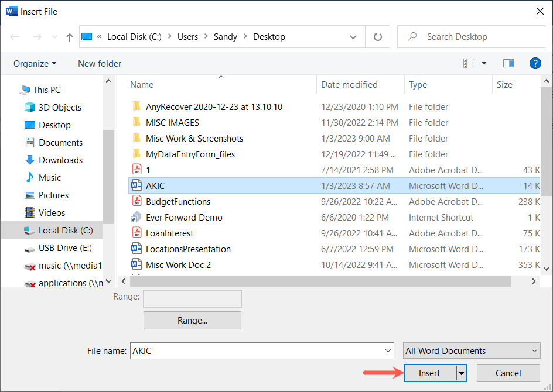
Task: Open the Organize menu
Action: 35,63
